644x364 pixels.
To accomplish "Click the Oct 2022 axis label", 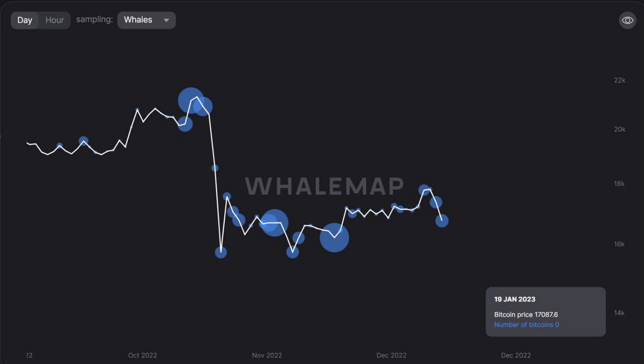I will pyautogui.click(x=142, y=355).
